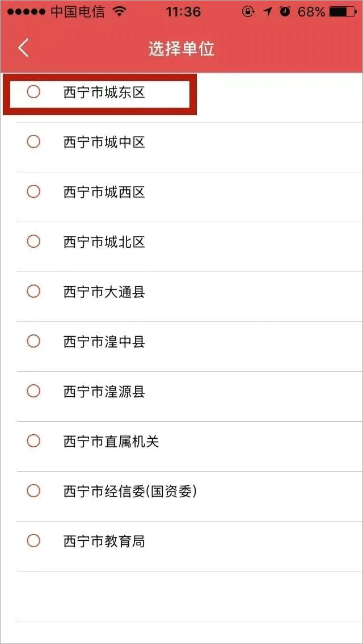Tap the 中国电信 carrier label
The width and height of the screenshot is (363, 644).
(78, 12)
